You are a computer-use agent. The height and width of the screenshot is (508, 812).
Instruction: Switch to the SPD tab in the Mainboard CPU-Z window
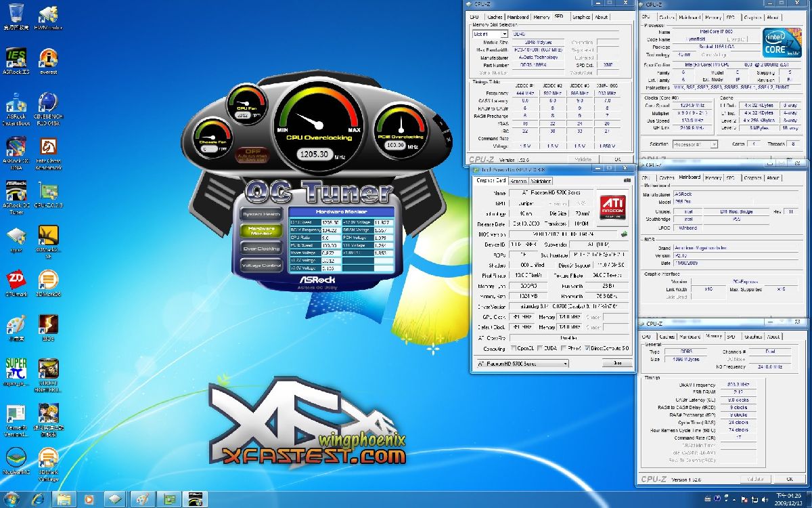click(731, 177)
